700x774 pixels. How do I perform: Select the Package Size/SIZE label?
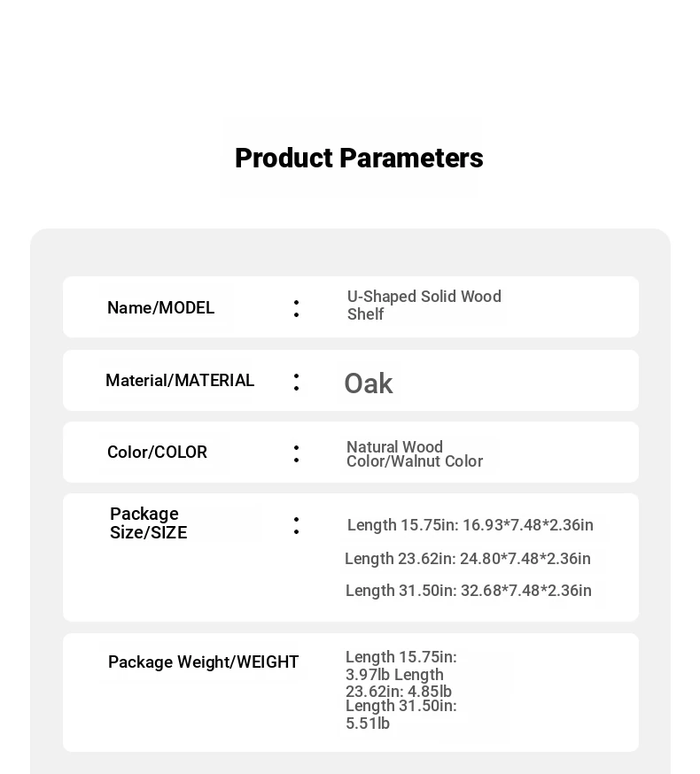click(x=148, y=523)
